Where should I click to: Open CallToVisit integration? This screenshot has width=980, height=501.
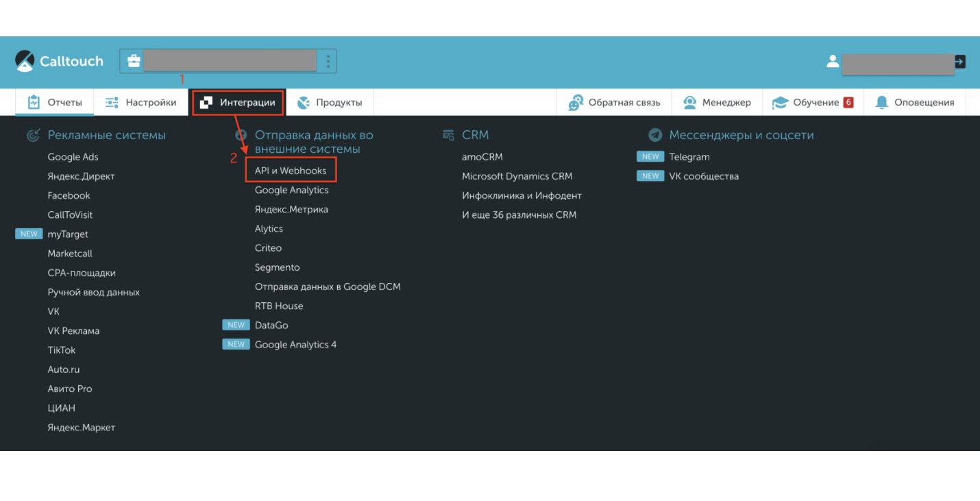pyautogui.click(x=70, y=215)
